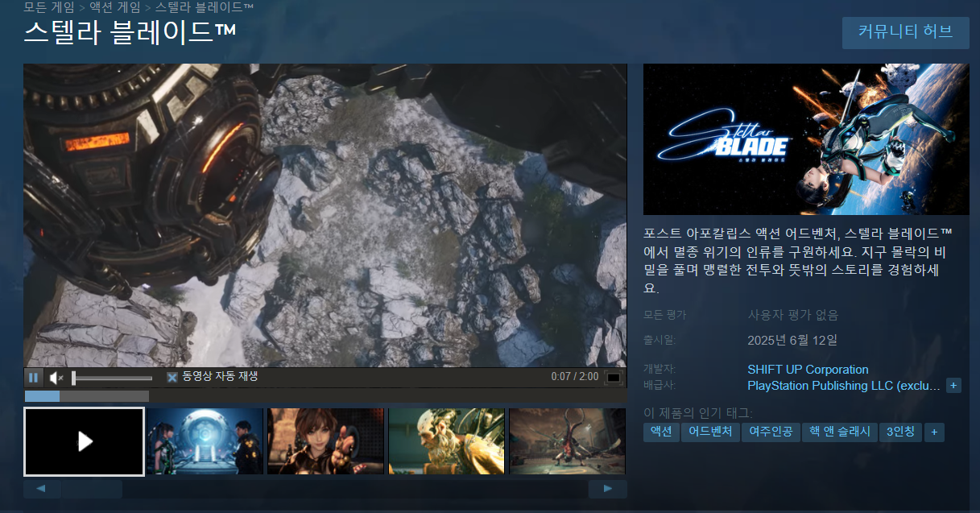980x513 pixels.
Task: Seek within the trailer progress bar
Action: coord(325,395)
